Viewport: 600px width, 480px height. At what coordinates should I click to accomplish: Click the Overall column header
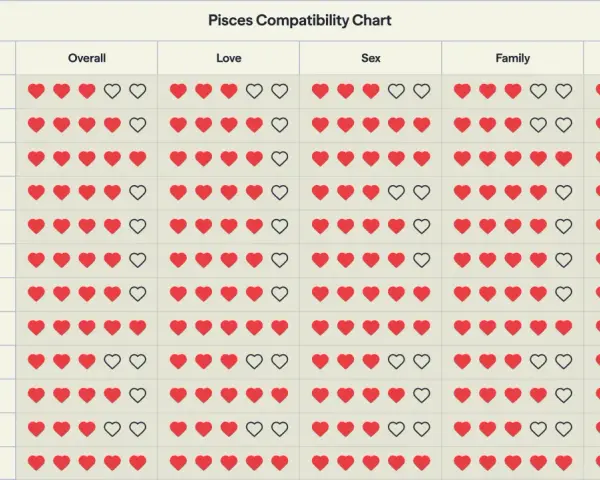[87, 58]
